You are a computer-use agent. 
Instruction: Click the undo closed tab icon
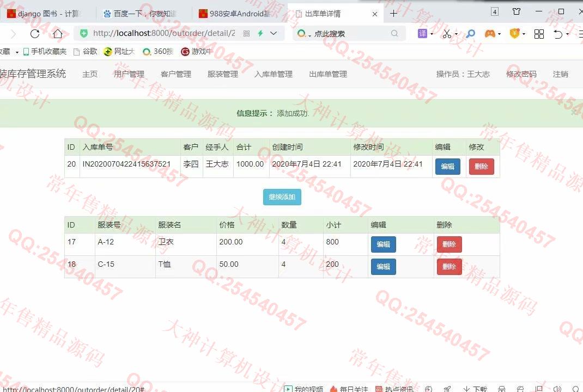click(558, 34)
